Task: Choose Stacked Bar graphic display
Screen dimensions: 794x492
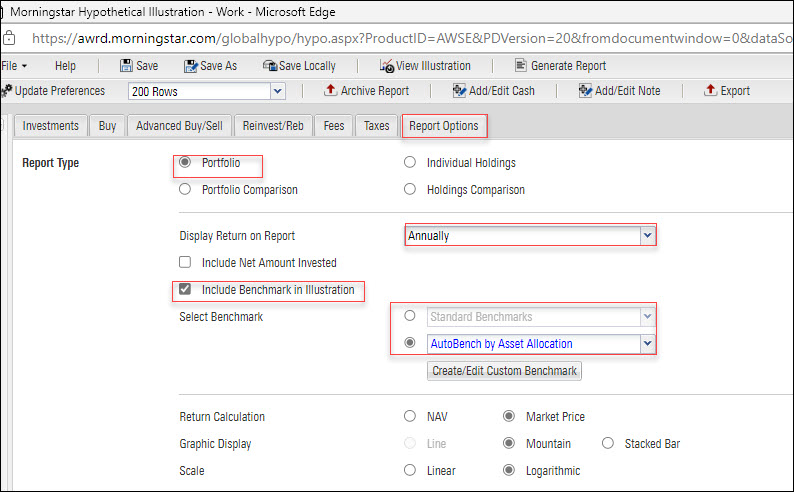Action: 608,443
